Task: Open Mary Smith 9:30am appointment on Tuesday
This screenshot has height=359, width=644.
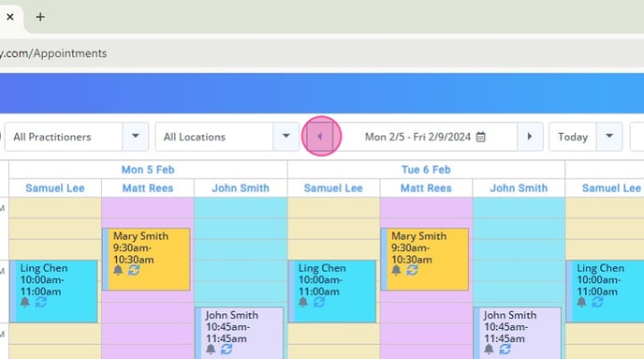Action: (425, 259)
